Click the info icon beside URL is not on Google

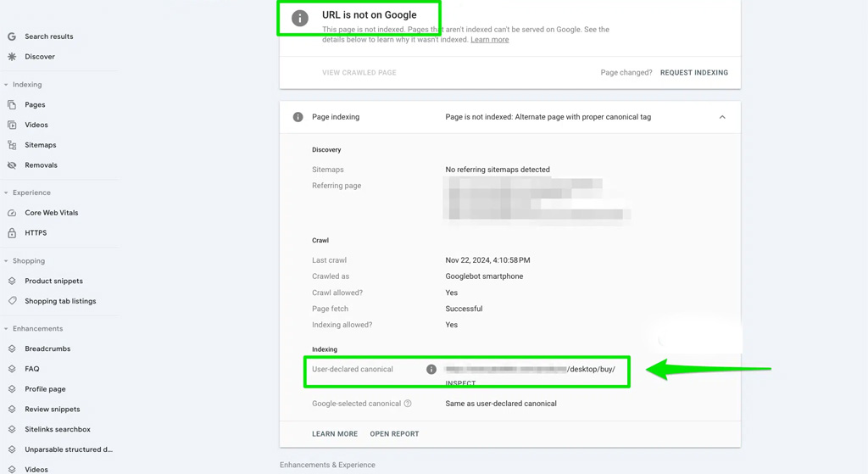(x=300, y=19)
